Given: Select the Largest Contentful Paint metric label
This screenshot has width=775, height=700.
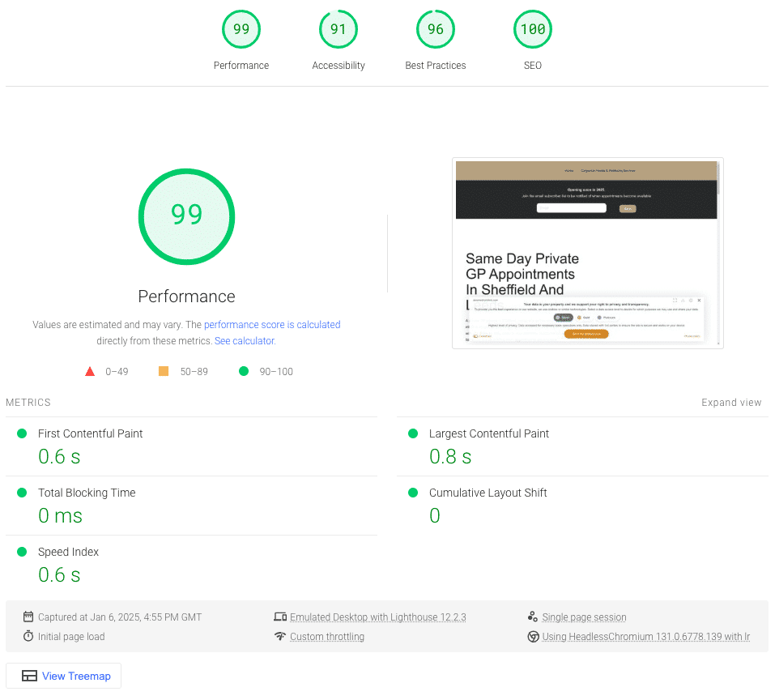Looking at the screenshot, I should 489,433.
